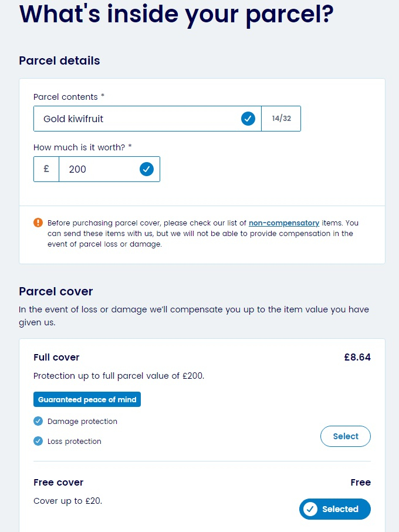Click the pound currency symbol box
399x532 pixels.
(x=46, y=169)
